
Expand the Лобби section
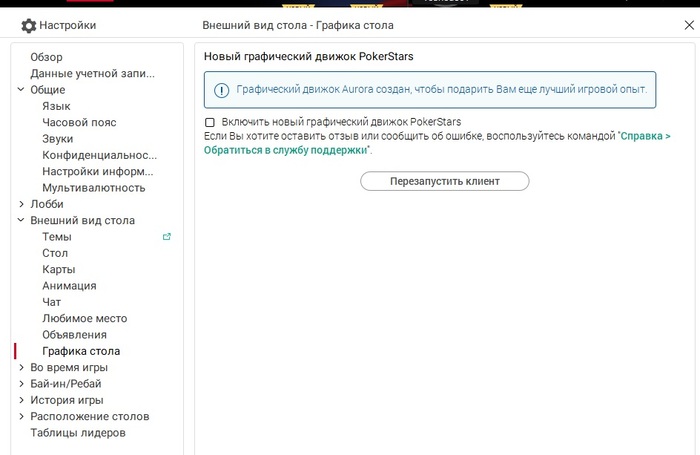pos(21,204)
